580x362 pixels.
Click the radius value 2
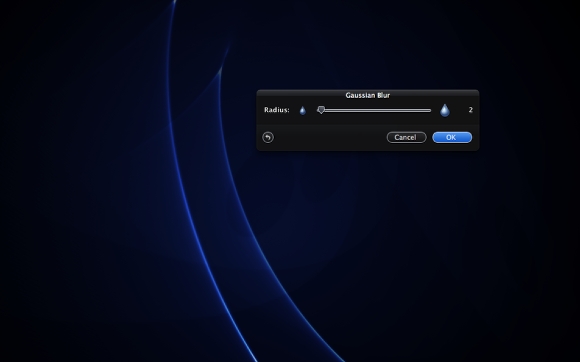coord(471,110)
